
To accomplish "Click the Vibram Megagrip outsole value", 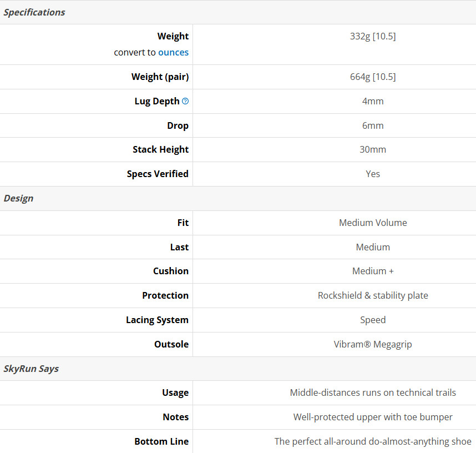I will (x=373, y=344).
